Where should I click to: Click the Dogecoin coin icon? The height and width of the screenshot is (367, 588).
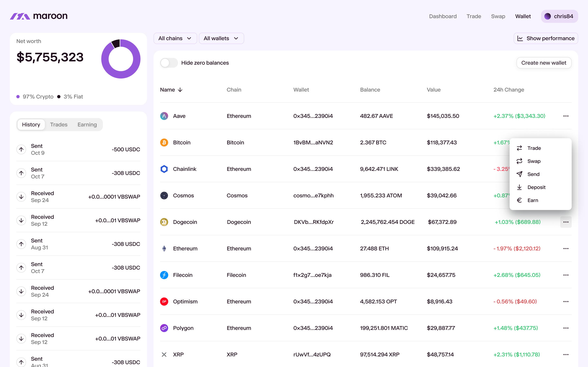coord(164,222)
